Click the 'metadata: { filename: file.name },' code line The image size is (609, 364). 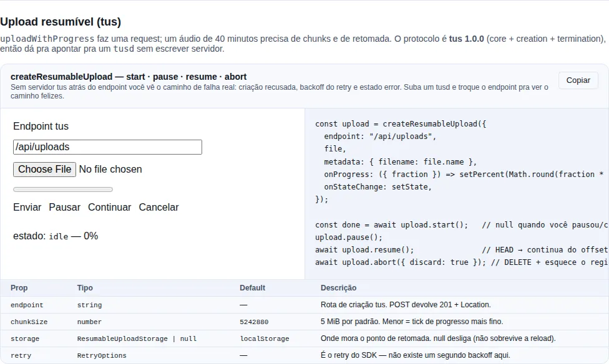(x=401, y=162)
